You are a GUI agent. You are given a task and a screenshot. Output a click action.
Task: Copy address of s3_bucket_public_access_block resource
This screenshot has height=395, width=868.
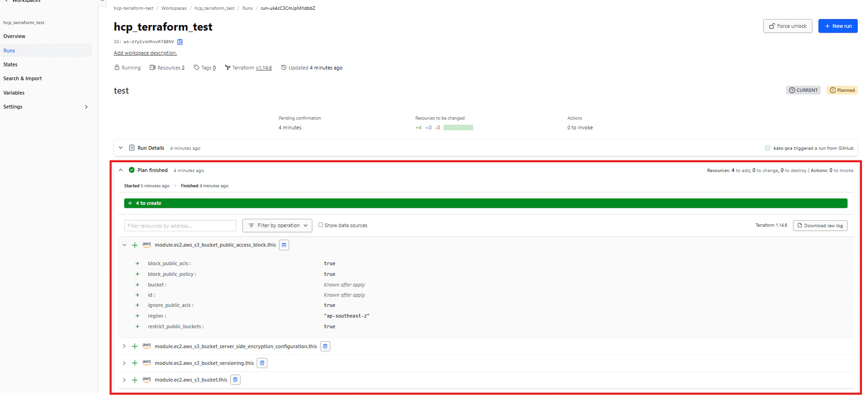(284, 245)
